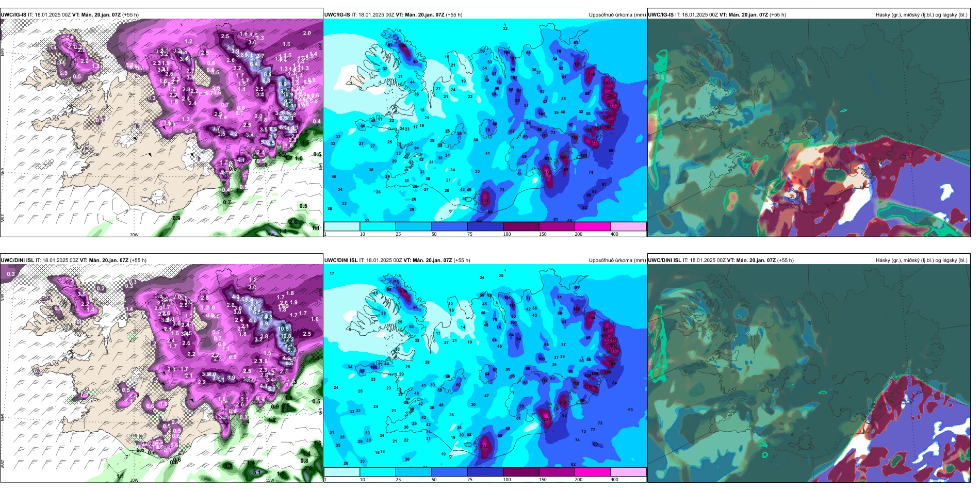Screen dimensions: 980x490
Task: Select the 75–100 mm swatch in IG-IS legend
Action: pyautogui.click(x=485, y=226)
